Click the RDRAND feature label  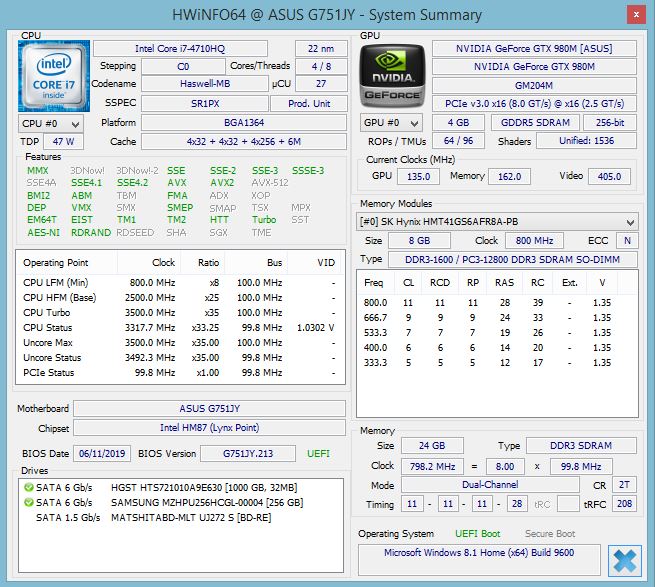click(x=91, y=233)
